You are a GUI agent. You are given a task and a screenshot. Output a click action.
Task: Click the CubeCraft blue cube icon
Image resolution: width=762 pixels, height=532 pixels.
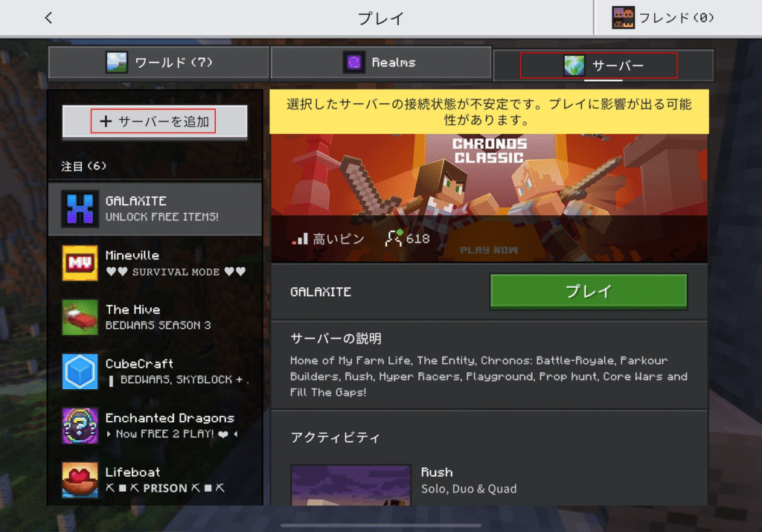80,372
